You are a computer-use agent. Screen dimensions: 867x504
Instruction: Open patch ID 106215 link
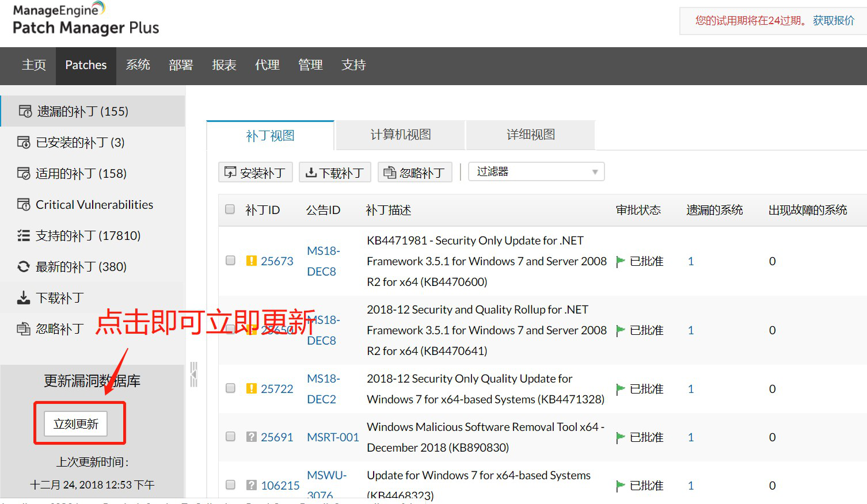(280, 486)
